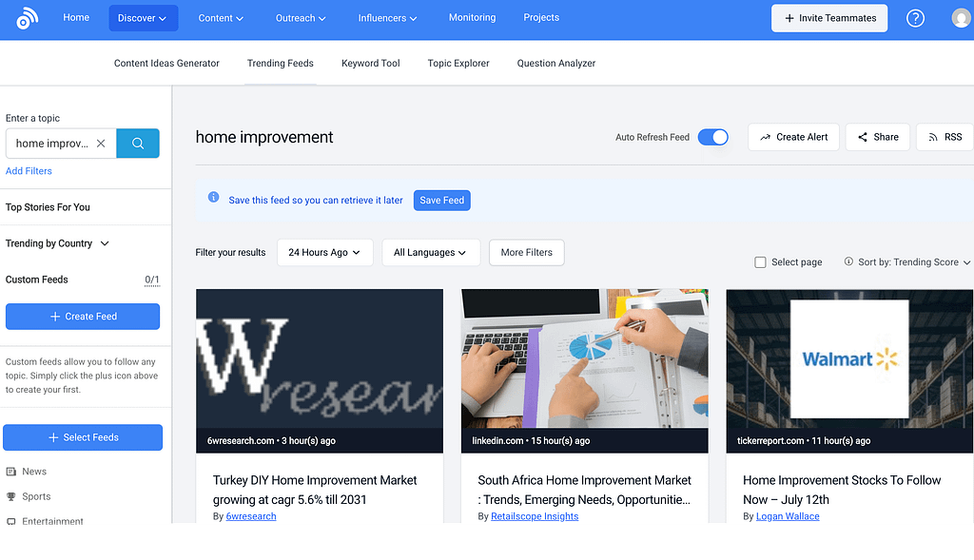Clear the topic with the X icon

(101, 144)
